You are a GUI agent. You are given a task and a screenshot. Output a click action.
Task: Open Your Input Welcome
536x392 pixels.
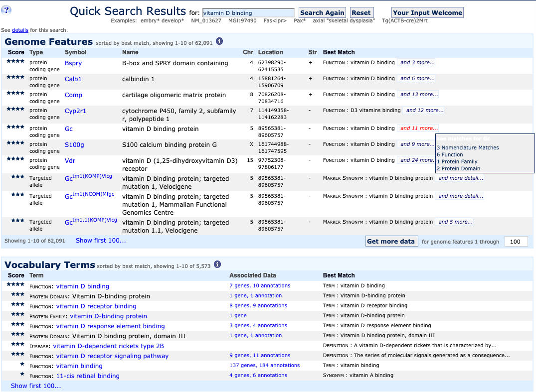click(427, 12)
